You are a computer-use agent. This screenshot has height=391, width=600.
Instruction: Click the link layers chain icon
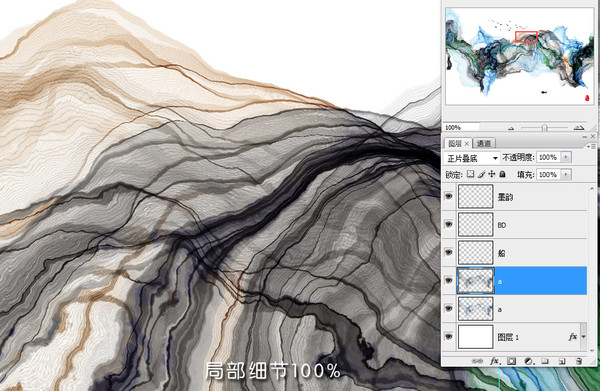pos(477,361)
